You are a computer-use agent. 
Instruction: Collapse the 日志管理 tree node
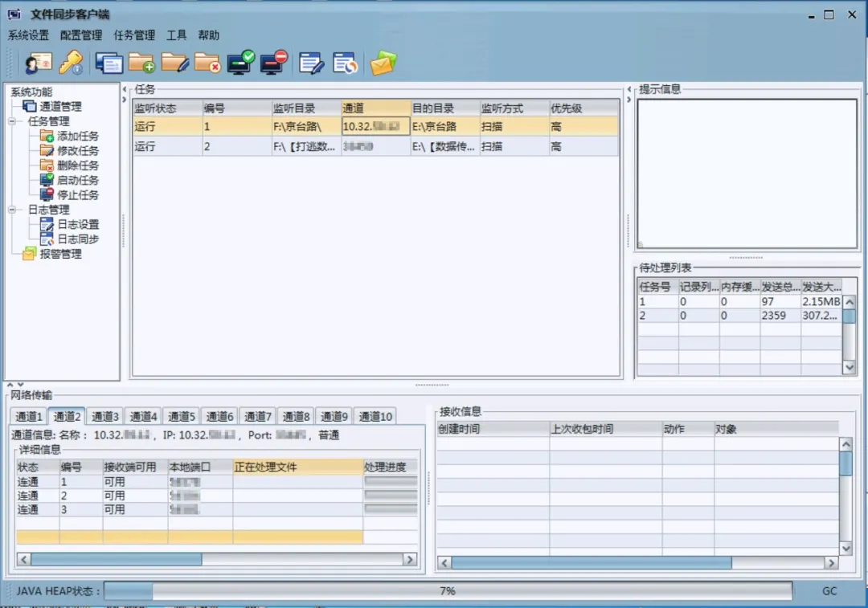(13, 210)
